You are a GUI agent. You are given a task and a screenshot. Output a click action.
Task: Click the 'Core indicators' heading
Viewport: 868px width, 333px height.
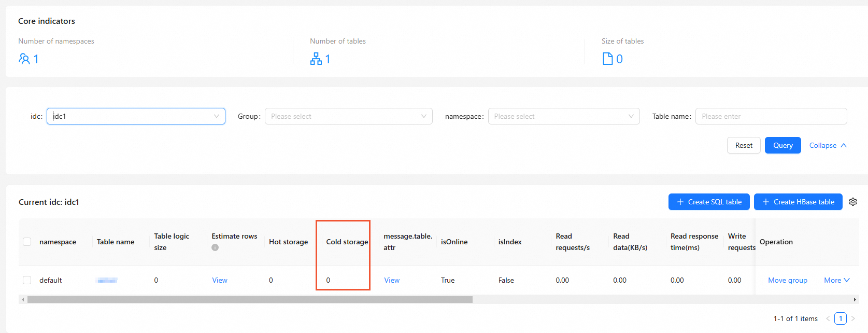47,21
